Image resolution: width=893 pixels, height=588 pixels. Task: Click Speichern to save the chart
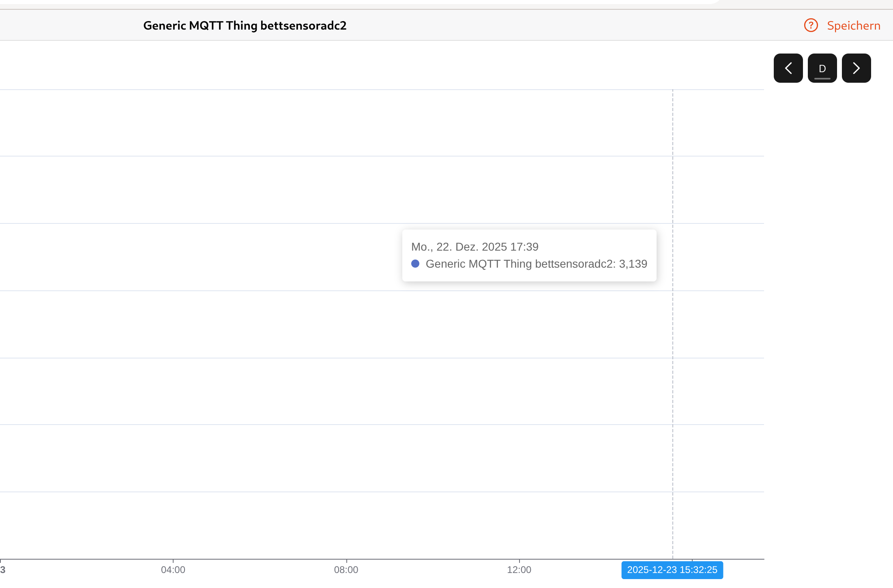(854, 26)
